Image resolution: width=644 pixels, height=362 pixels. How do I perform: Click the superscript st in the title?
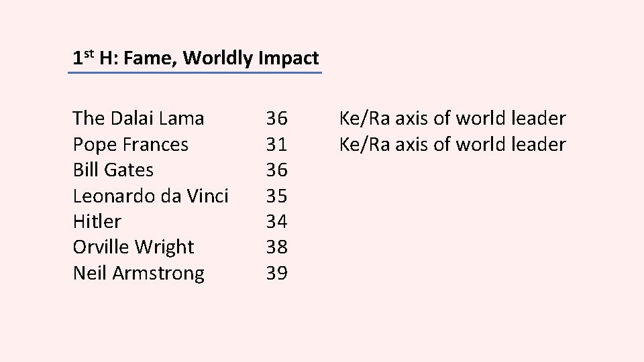click(x=89, y=54)
